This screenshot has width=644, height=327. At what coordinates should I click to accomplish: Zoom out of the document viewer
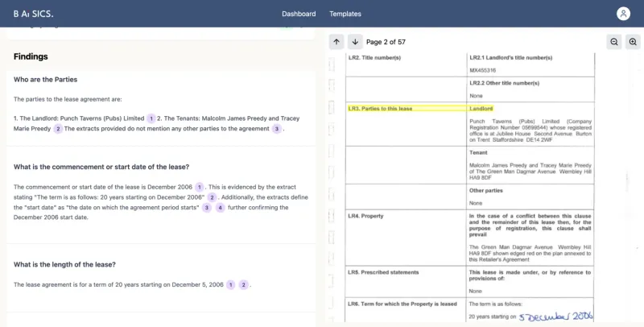[614, 42]
